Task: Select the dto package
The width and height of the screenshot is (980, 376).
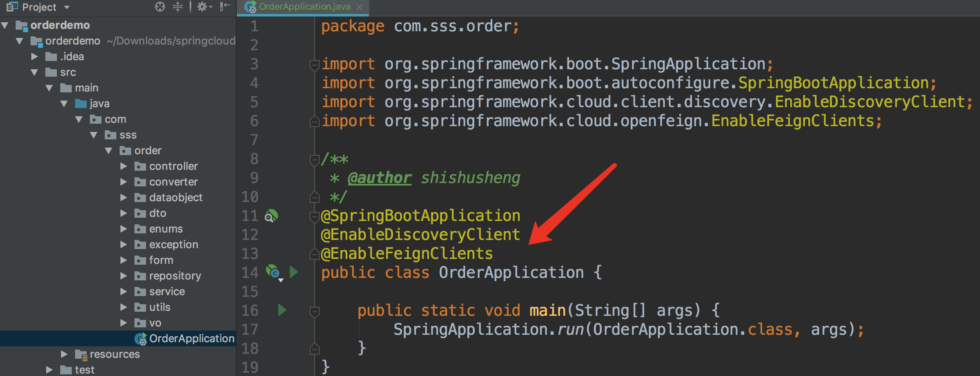Action: [158, 213]
